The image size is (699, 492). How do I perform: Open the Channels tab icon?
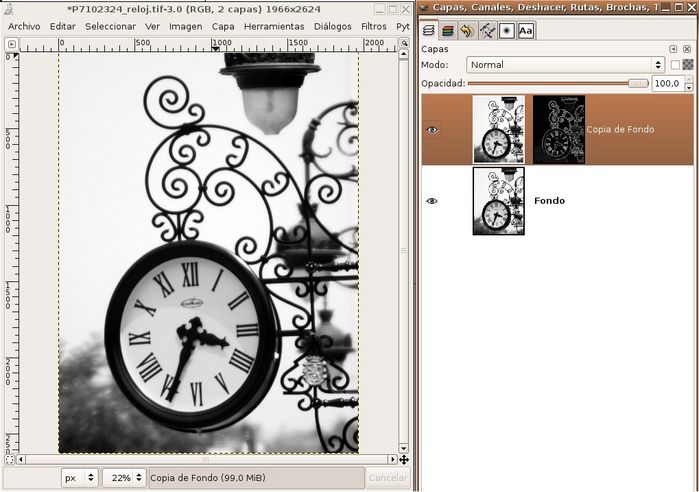(448, 31)
